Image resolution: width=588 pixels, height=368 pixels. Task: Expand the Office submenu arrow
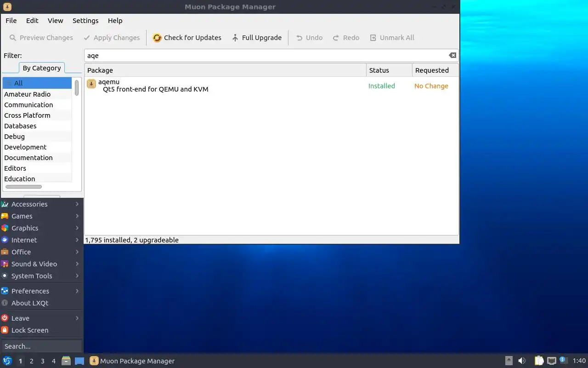coord(77,252)
